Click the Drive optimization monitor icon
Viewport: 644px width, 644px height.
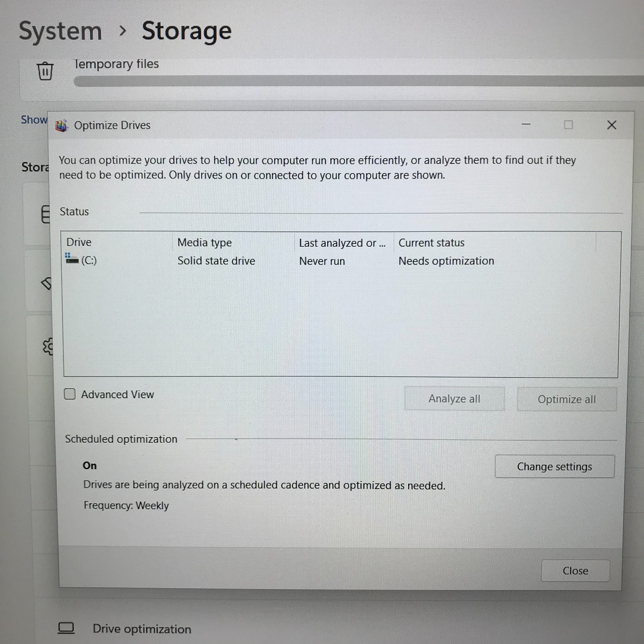pyautogui.click(x=66, y=628)
